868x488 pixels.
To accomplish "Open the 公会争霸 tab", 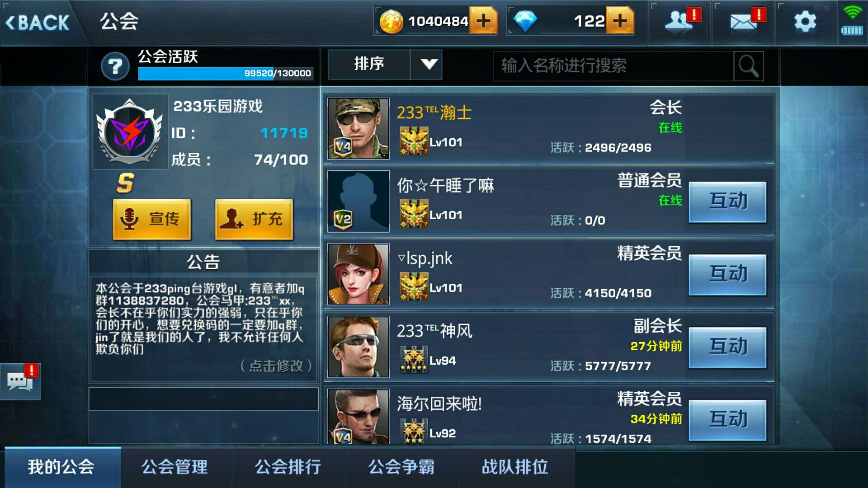I will pyautogui.click(x=401, y=467).
